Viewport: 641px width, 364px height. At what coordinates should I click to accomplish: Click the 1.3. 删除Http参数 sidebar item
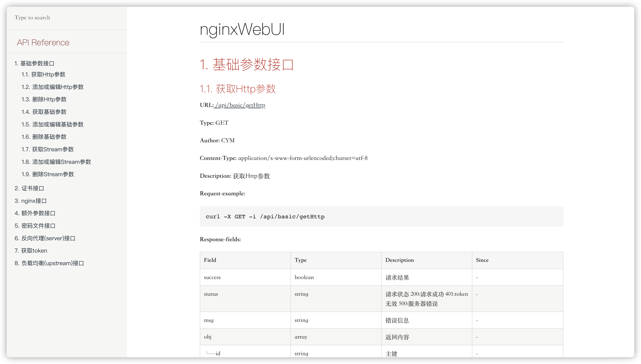pyautogui.click(x=48, y=99)
